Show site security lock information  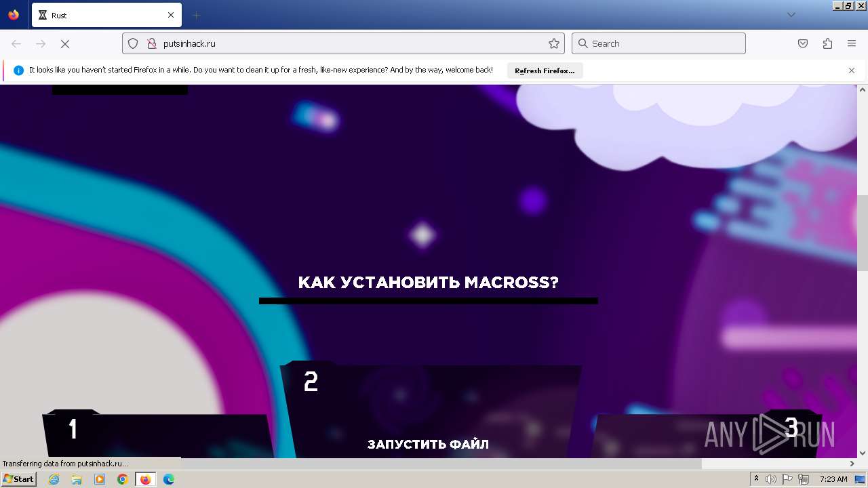tap(152, 43)
